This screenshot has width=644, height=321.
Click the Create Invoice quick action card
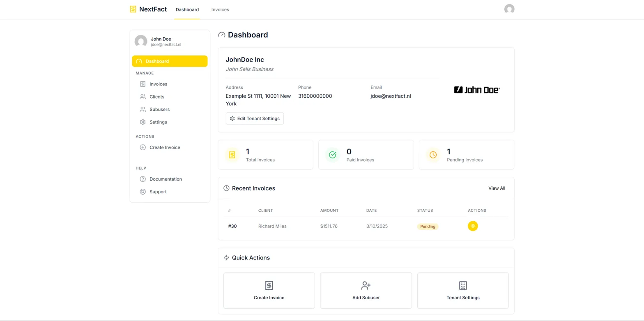coord(269,291)
